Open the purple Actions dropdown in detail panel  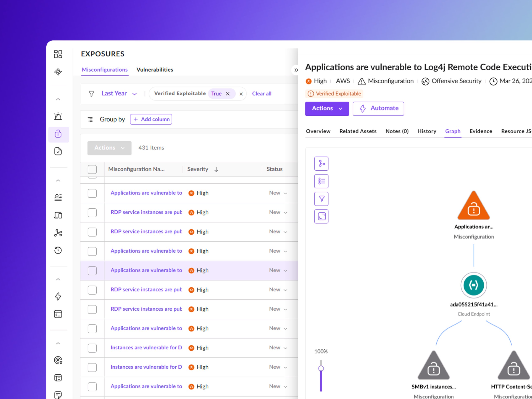coord(327,109)
